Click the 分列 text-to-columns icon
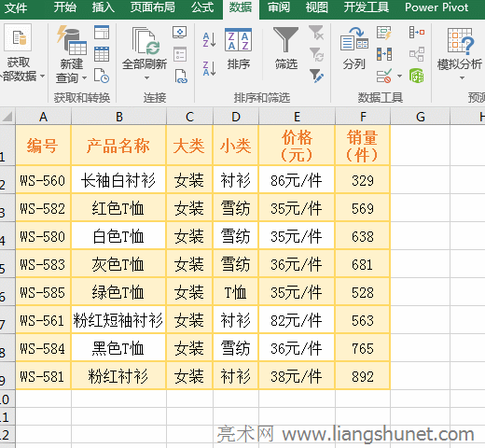 click(354, 49)
